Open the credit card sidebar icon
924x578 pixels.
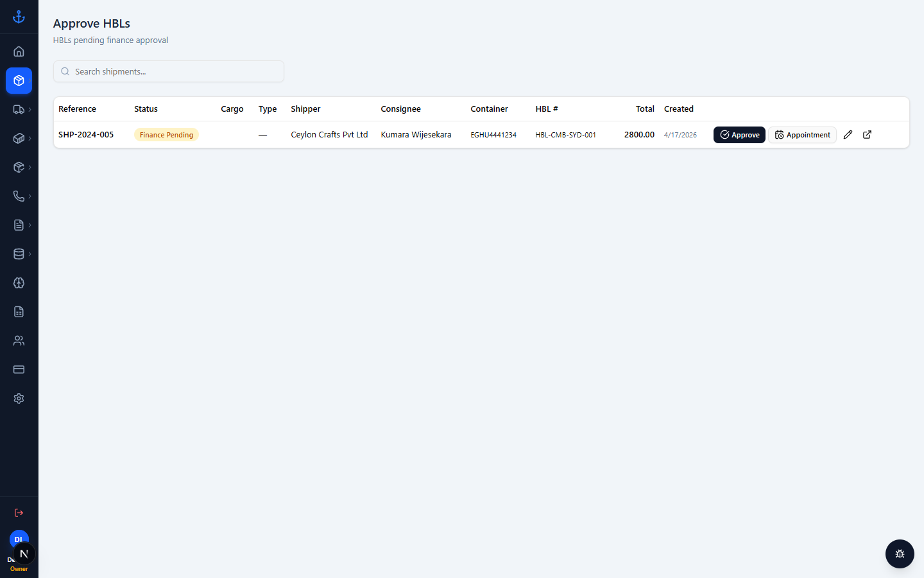tap(19, 369)
